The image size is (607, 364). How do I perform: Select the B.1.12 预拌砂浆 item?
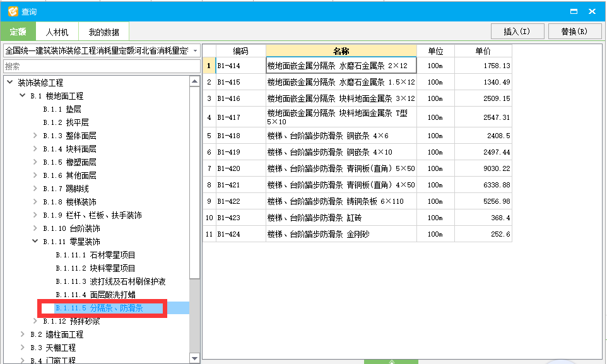pyautogui.click(x=72, y=321)
